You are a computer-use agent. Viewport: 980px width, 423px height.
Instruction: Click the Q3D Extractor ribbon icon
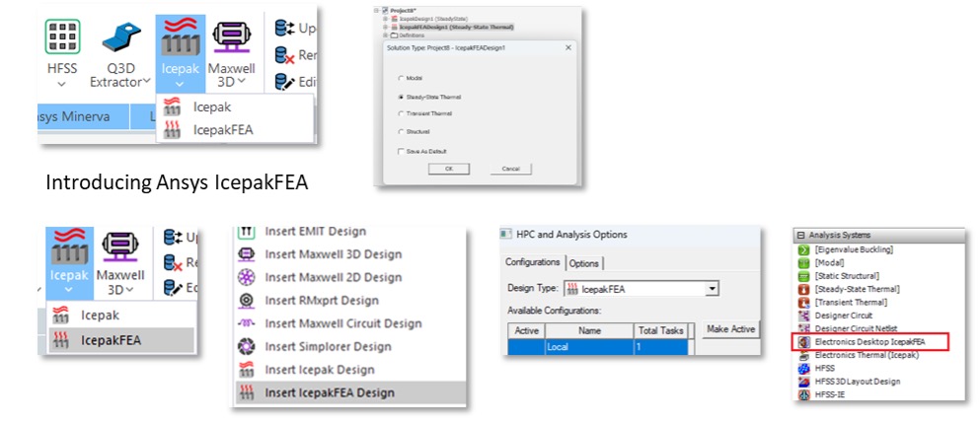[120, 39]
